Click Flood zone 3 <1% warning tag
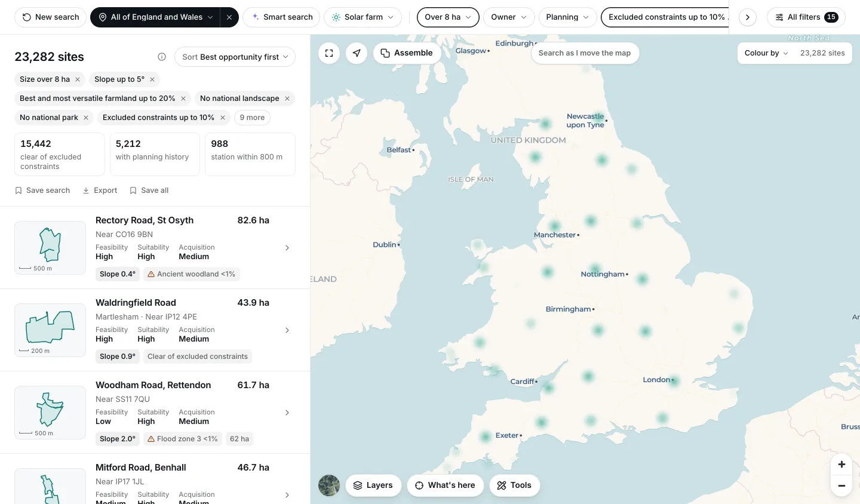860x504 pixels. [x=183, y=439]
